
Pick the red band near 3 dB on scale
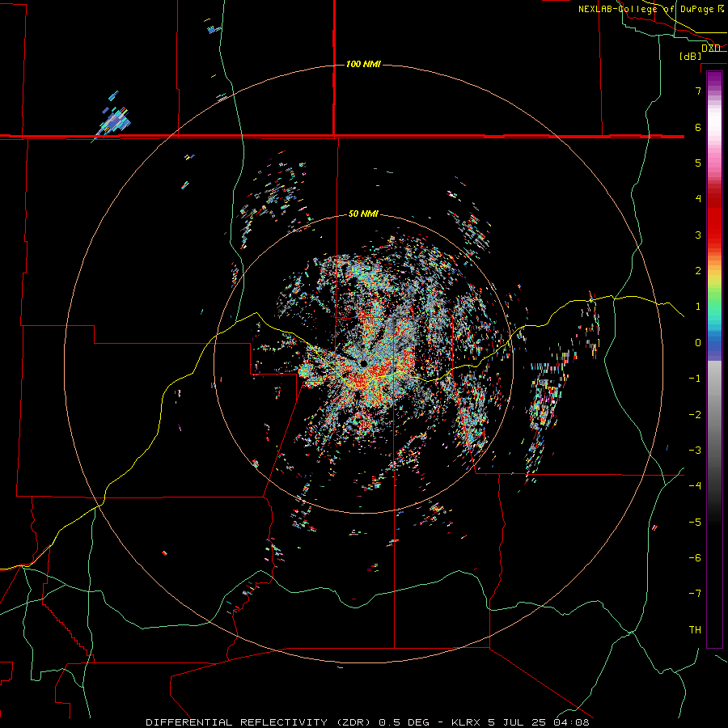point(714,235)
